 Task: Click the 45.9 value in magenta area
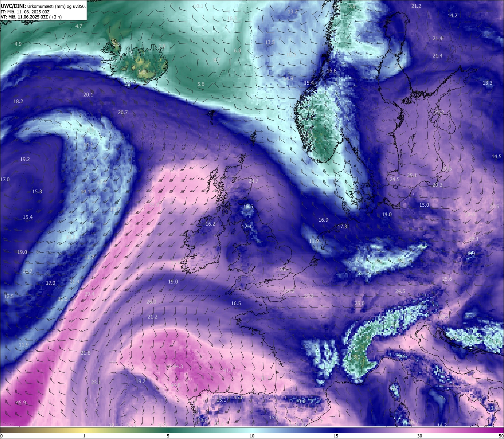click(x=21, y=402)
